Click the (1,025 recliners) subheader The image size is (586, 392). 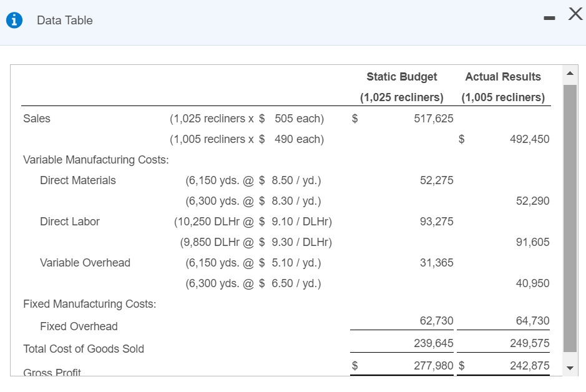tap(401, 97)
